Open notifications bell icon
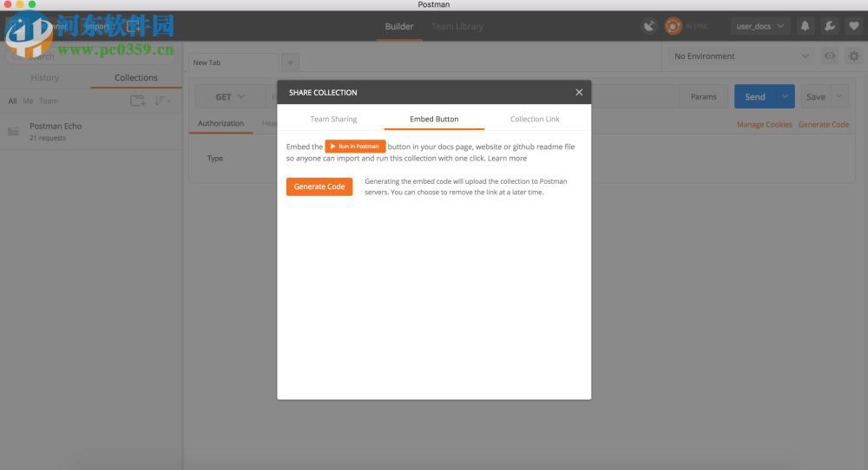This screenshot has width=868, height=470. (x=806, y=26)
